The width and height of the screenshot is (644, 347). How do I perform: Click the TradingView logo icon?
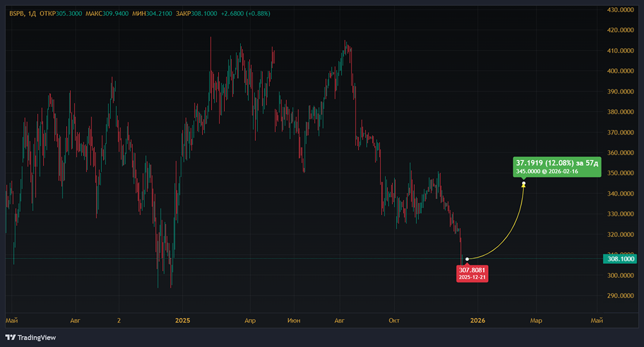pos(10,337)
